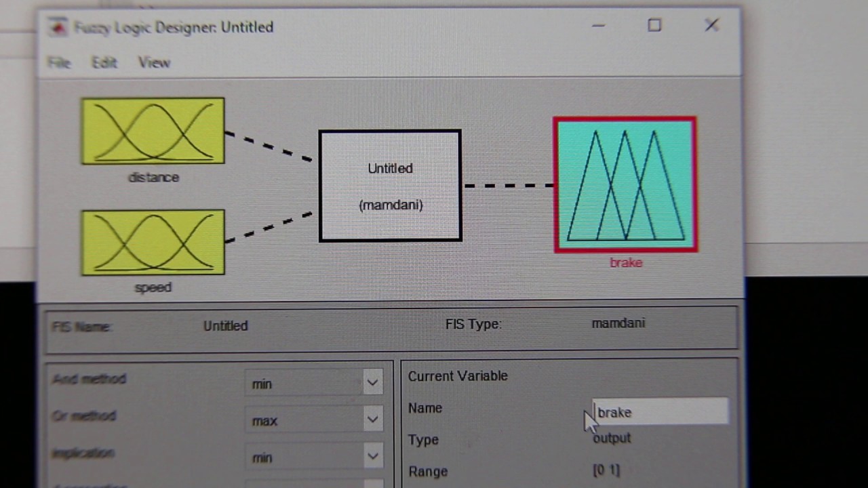This screenshot has height=488, width=868.
Task: Select the distance input variable box
Action: [153, 131]
